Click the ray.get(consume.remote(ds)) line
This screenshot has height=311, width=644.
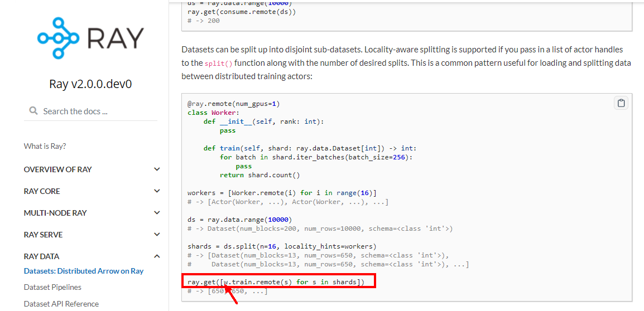pyautogui.click(x=242, y=12)
